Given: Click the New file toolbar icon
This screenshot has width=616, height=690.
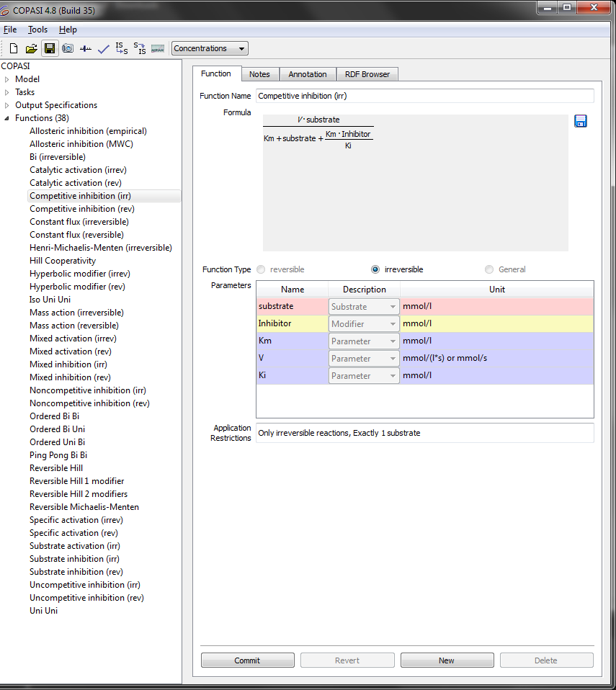Looking at the screenshot, I should pyautogui.click(x=13, y=48).
